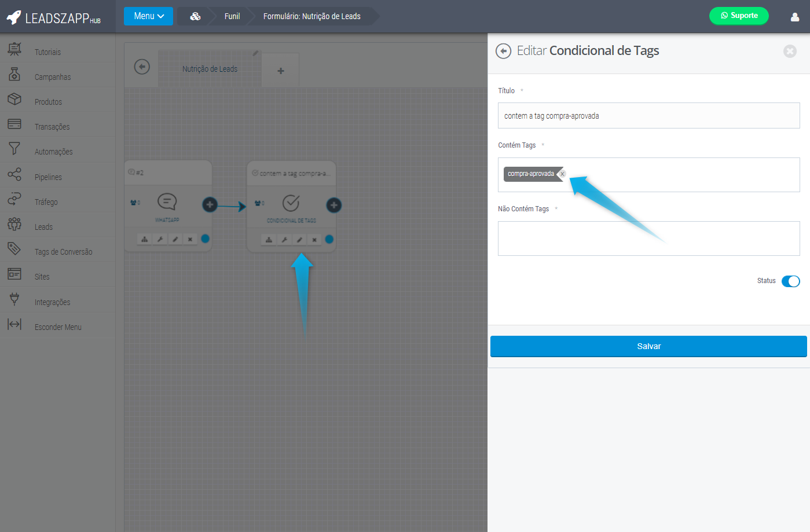Toggle the Status switch off

tap(790, 281)
